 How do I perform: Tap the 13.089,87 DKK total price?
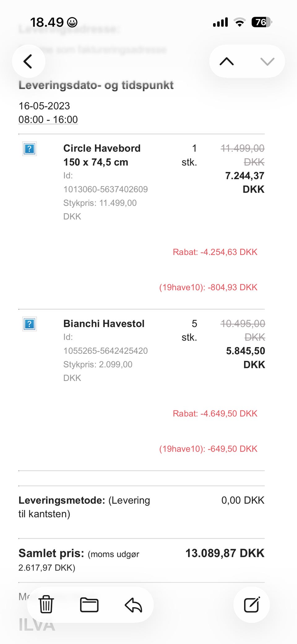click(225, 553)
